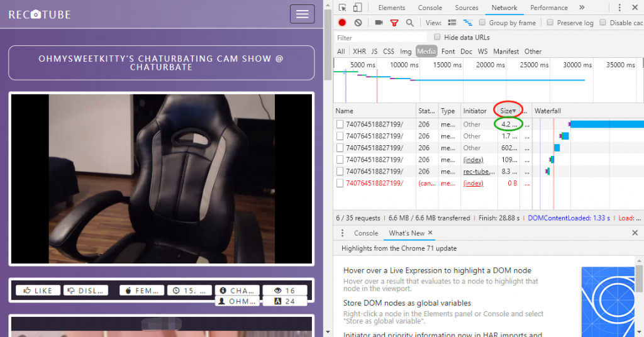Filter requests by Doc
This screenshot has height=337, width=644.
click(466, 52)
